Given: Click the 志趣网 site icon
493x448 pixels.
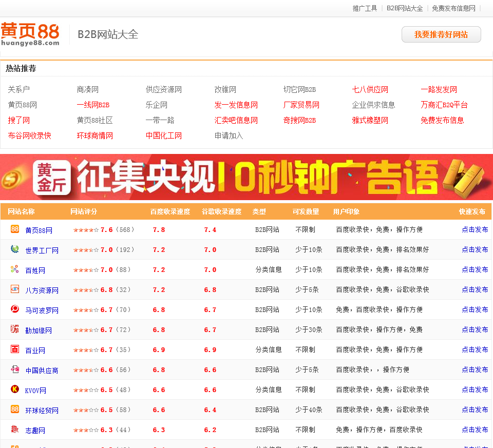Looking at the screenshot, I should point(15,429).
